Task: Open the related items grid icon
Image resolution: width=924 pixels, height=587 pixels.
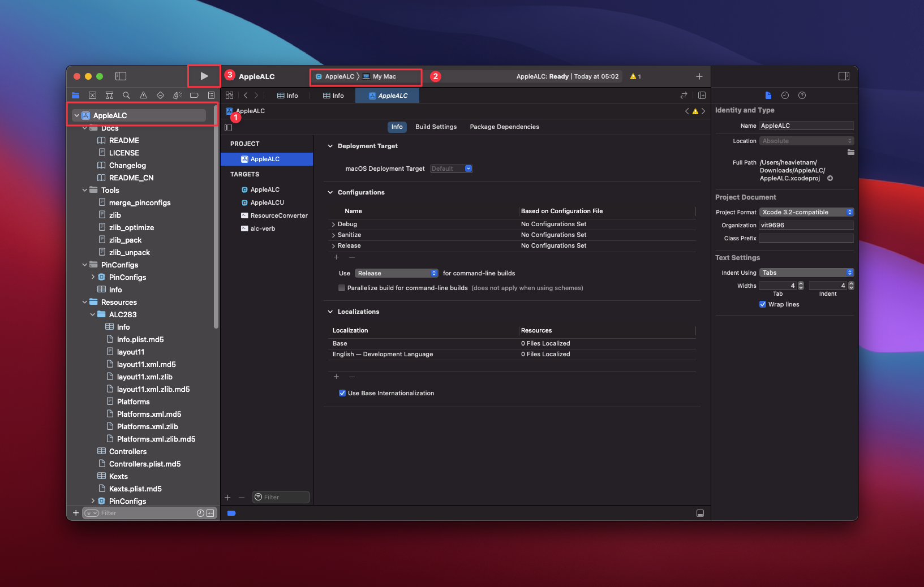Action: point(229,95)
